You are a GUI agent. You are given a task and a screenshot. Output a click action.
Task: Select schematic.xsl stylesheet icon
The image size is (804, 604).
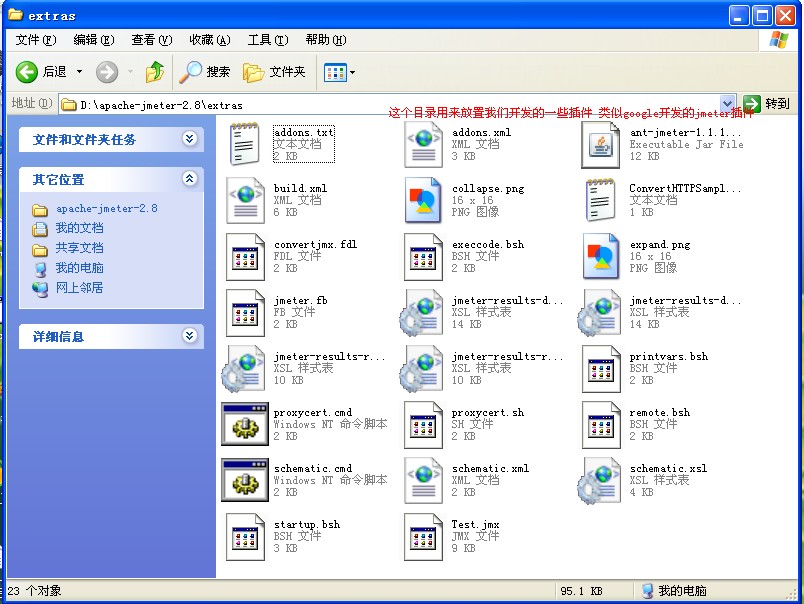pos(599,480)
